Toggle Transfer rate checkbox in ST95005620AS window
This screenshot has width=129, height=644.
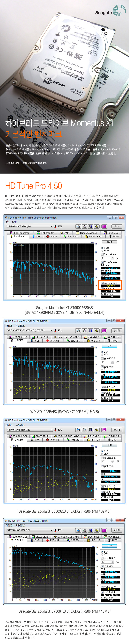pos(102,263)
